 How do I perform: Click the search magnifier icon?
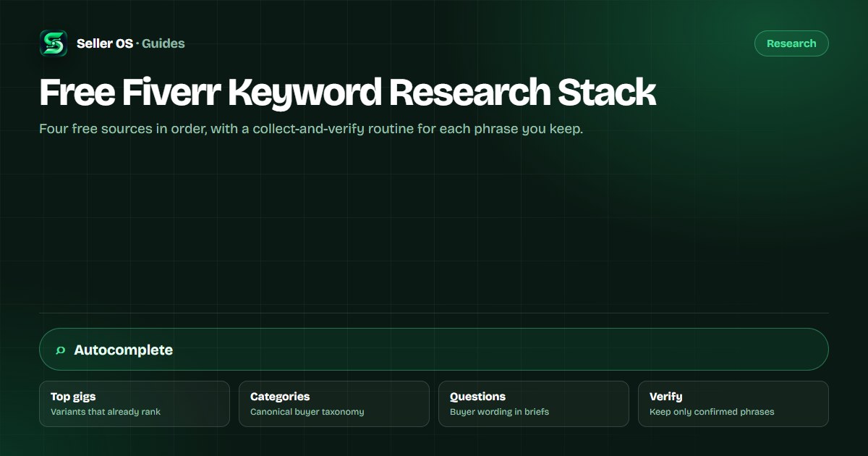click(61, 350)
